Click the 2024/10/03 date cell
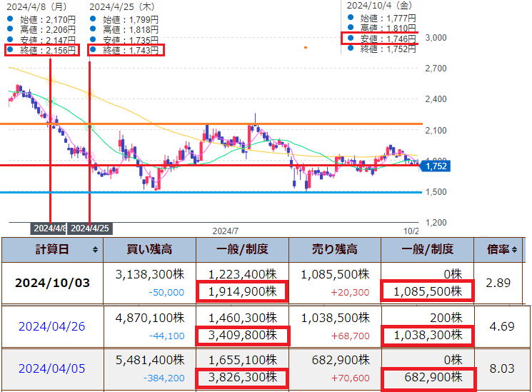The width and height of the screenshot is (532, 392). (52, 283)
